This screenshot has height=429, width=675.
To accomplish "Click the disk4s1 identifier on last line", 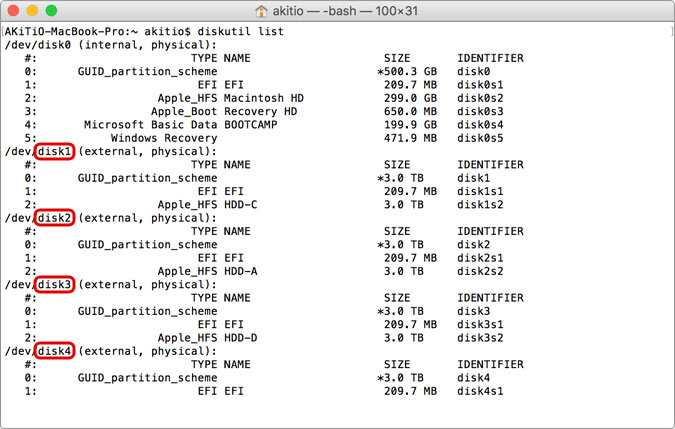I will (481, 391).
